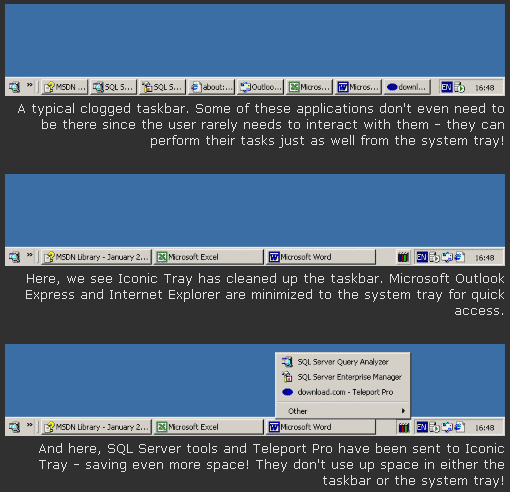Expand quick launch chevron in middle taskbar
Viewport: 510px width, 492px height.
pos(30,255)
